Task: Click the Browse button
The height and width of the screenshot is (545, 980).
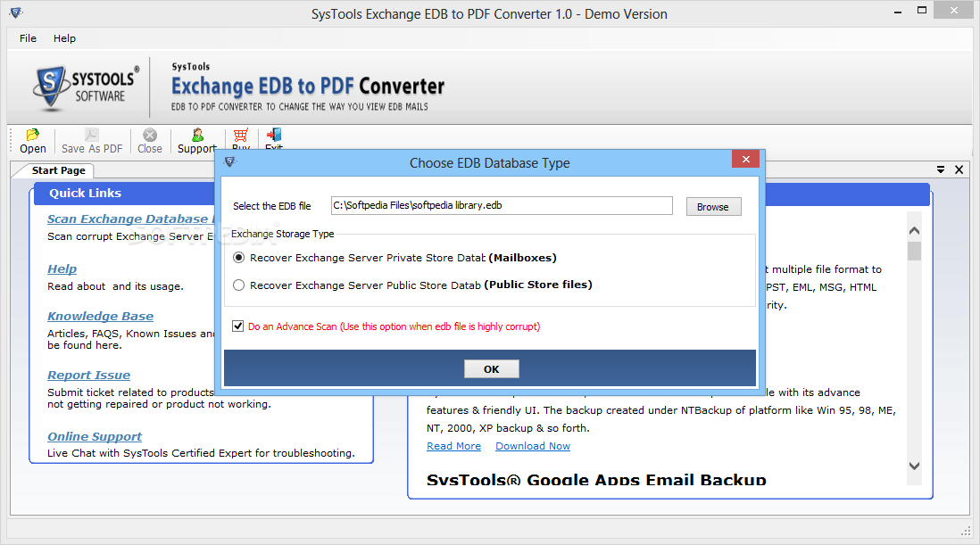Action: [x=713, y=207]
